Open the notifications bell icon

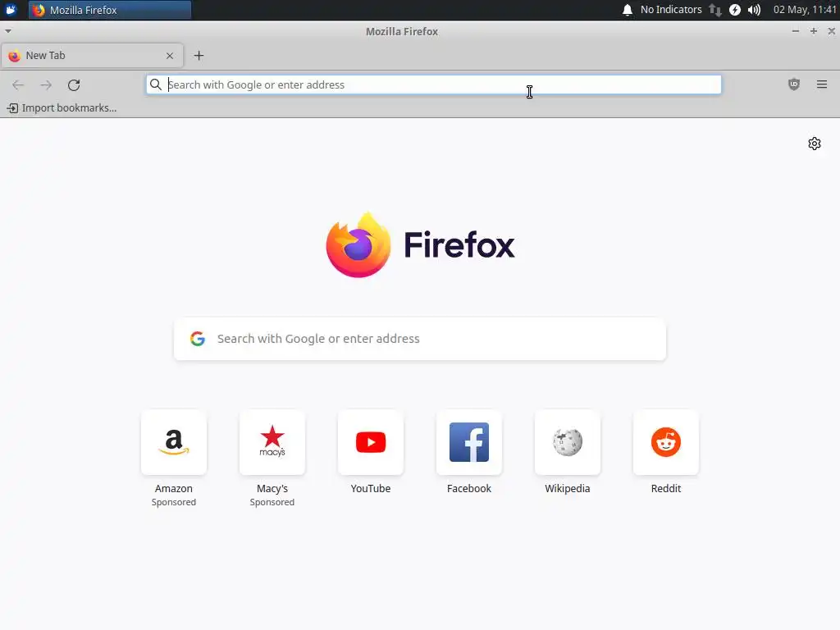pos(628,10)
